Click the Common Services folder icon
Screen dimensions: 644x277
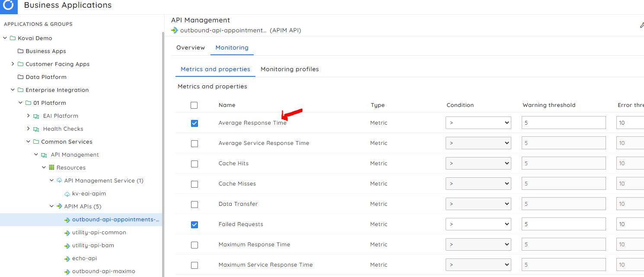(x=36, y=142)
